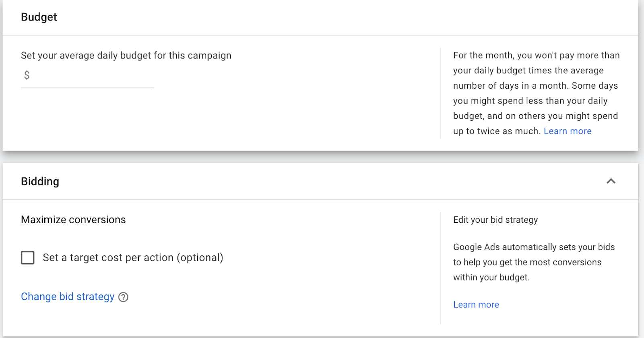This screenshot has height=338, width=644.
Task: Click the currency symbol next to budget input
Action: pos(26,75)
